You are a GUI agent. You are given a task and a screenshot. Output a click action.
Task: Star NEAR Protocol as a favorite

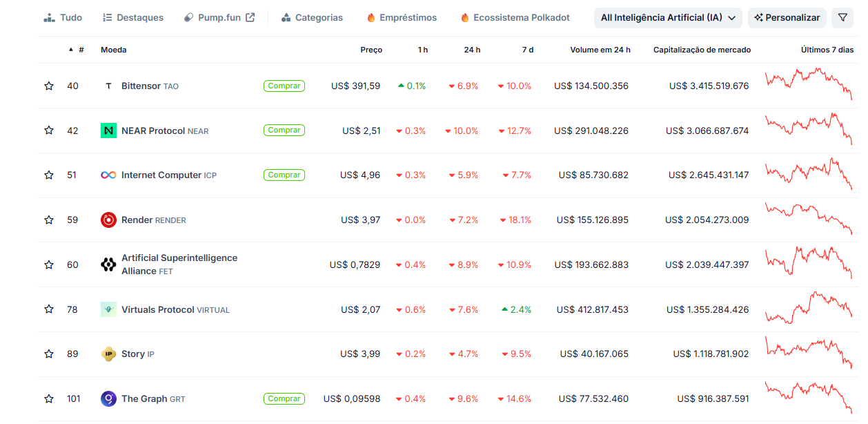tap(49, 131)
